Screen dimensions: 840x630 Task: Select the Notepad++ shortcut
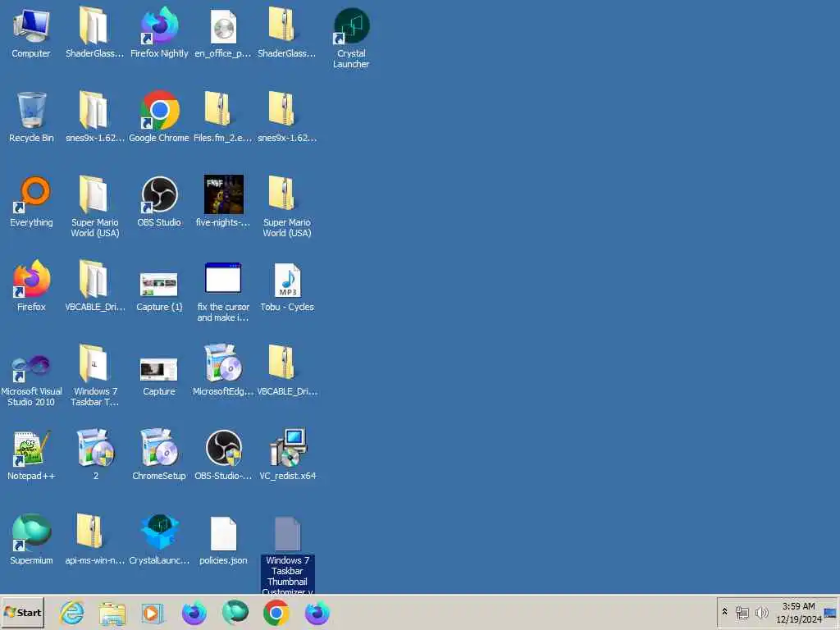tap(31, 454)
